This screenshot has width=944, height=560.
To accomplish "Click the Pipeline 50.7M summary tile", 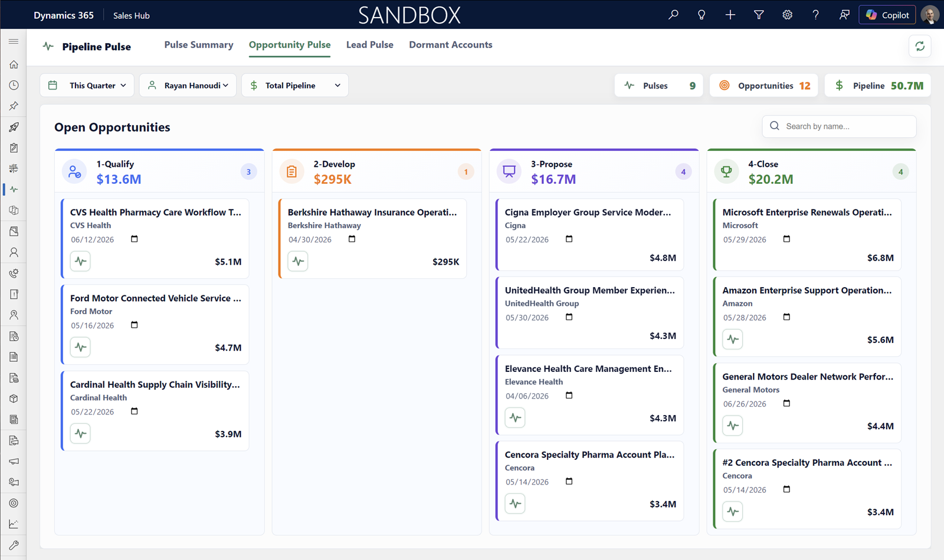I will pyautogui.click(x=878, y=85).
